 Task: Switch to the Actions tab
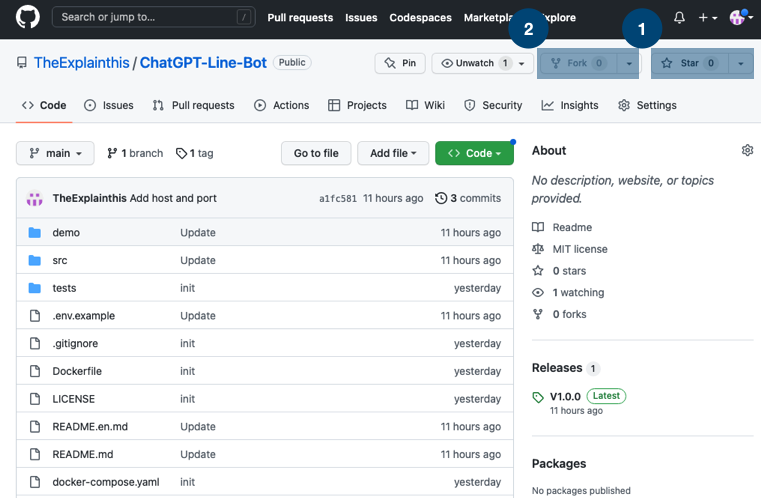(281, 105)
